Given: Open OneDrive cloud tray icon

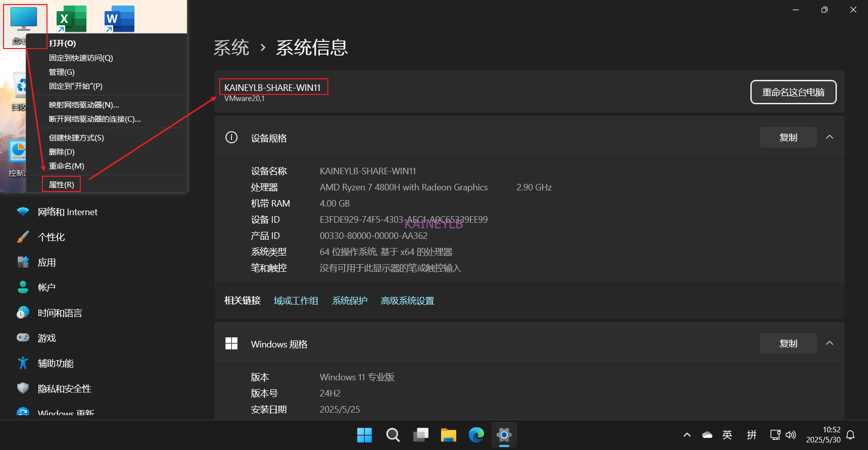Looking at the screenshot, I should point(707,435).
